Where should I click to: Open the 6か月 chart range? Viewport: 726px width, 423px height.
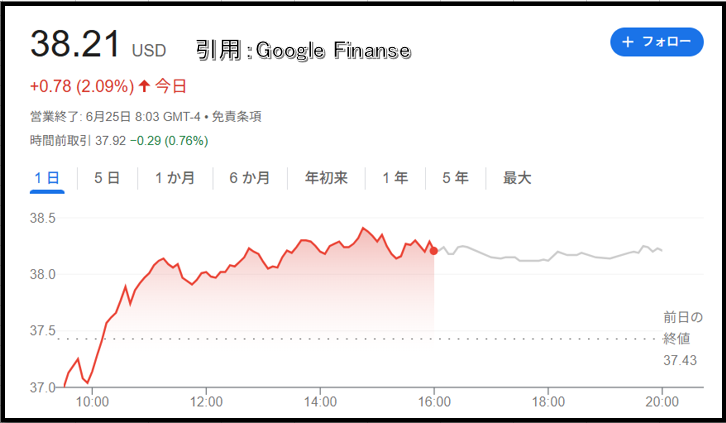tap(250, 178)
